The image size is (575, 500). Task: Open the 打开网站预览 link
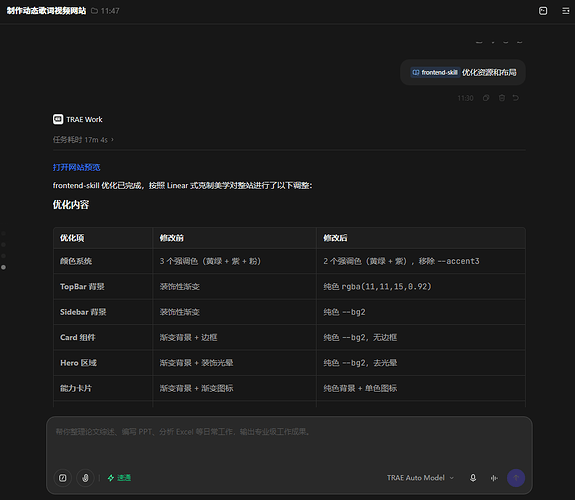76,167
